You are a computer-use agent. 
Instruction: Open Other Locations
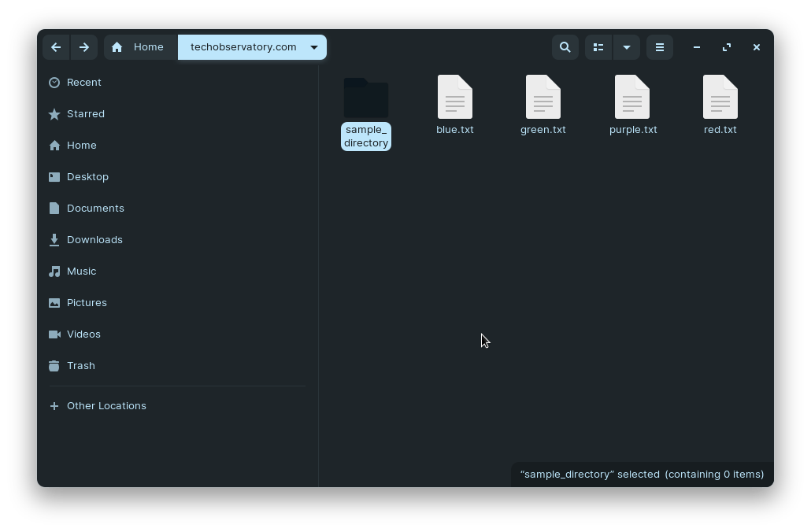coord(106,405)
